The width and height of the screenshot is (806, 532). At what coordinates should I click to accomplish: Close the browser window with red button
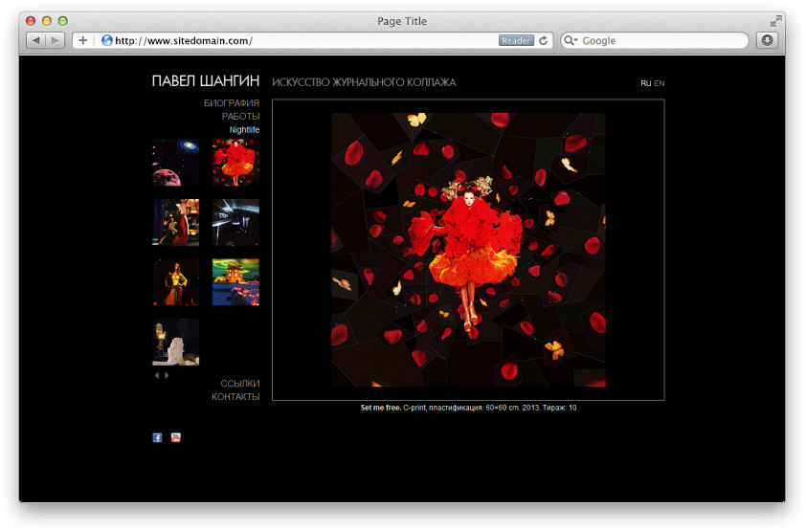(x=31, y=21)
